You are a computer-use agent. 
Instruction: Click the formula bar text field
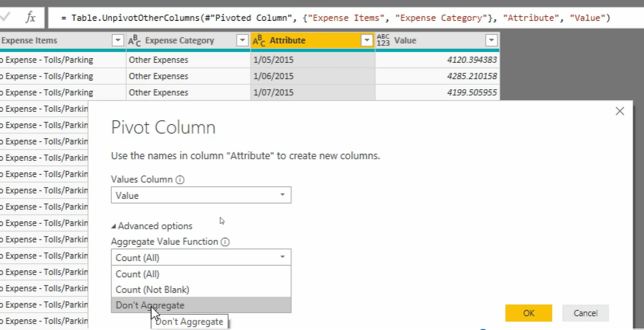pyautogui.click(x=345, y=18)
